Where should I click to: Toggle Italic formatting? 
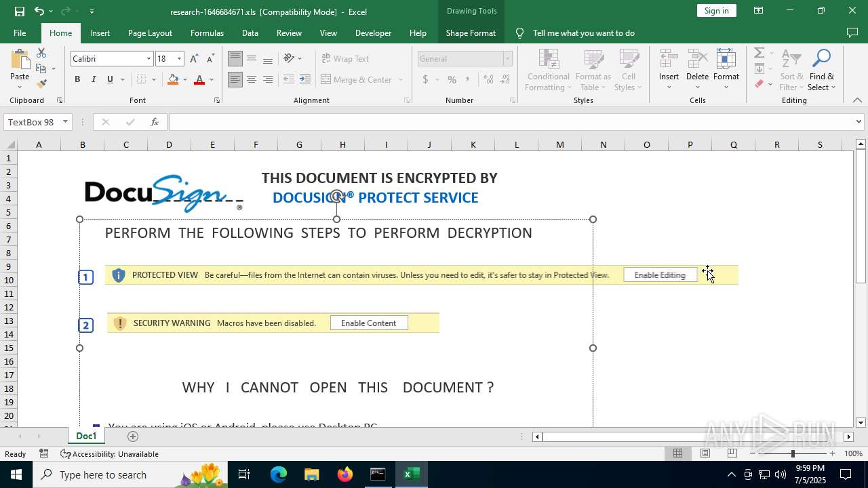pos(94,79)
